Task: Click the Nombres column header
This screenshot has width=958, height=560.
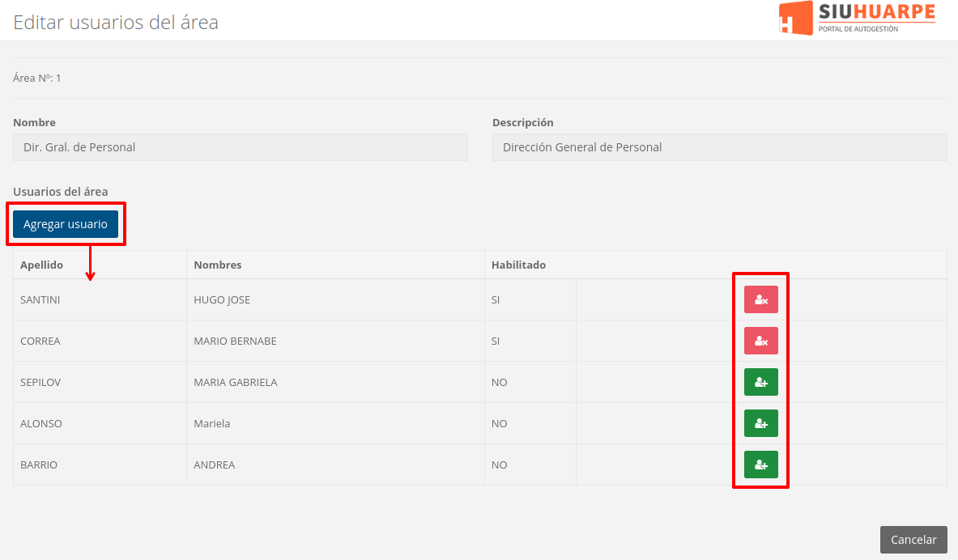Action: pos(218,265)
